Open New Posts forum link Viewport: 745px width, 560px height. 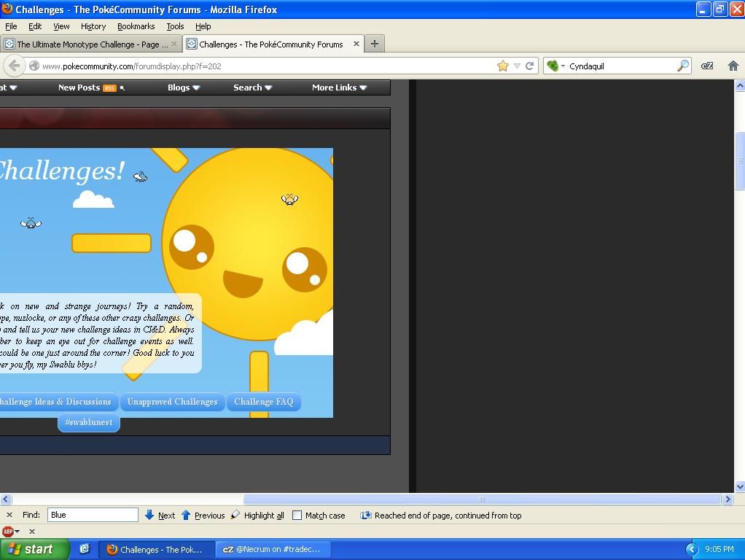point(79,87)
